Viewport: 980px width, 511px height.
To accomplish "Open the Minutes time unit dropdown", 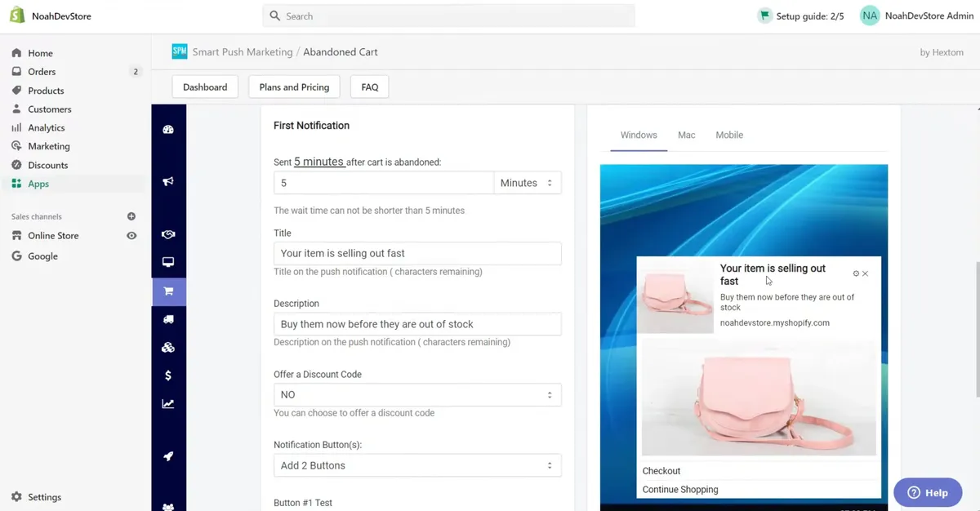I will coord(528,183).
